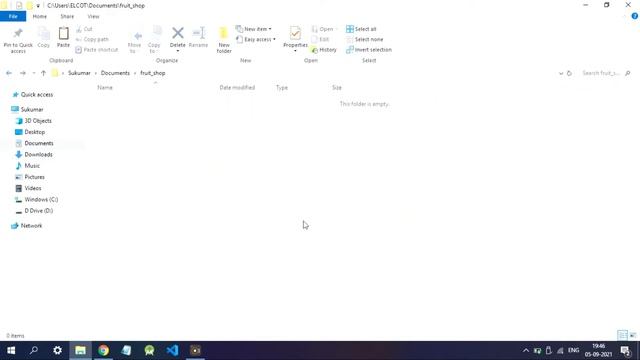This screenshot has width=640, height=360.
Task: Sort by Date modified column
Action: 237,87
